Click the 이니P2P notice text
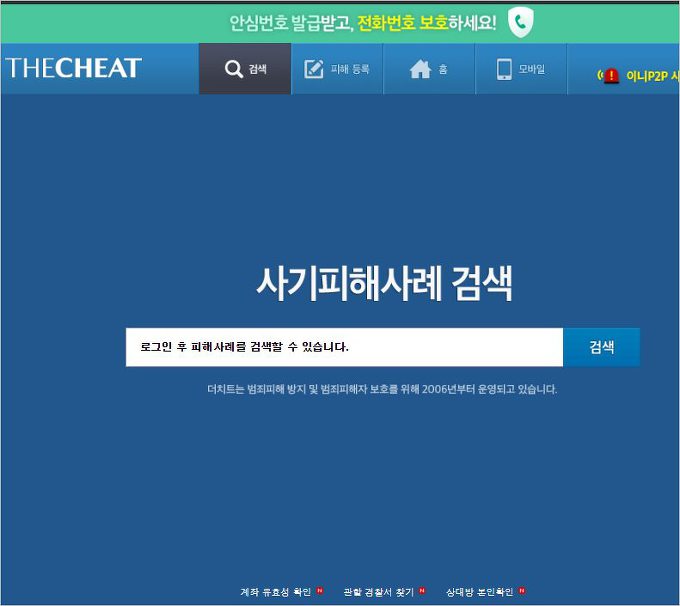Screen dimensions: 680x606 tap(652, 76)
